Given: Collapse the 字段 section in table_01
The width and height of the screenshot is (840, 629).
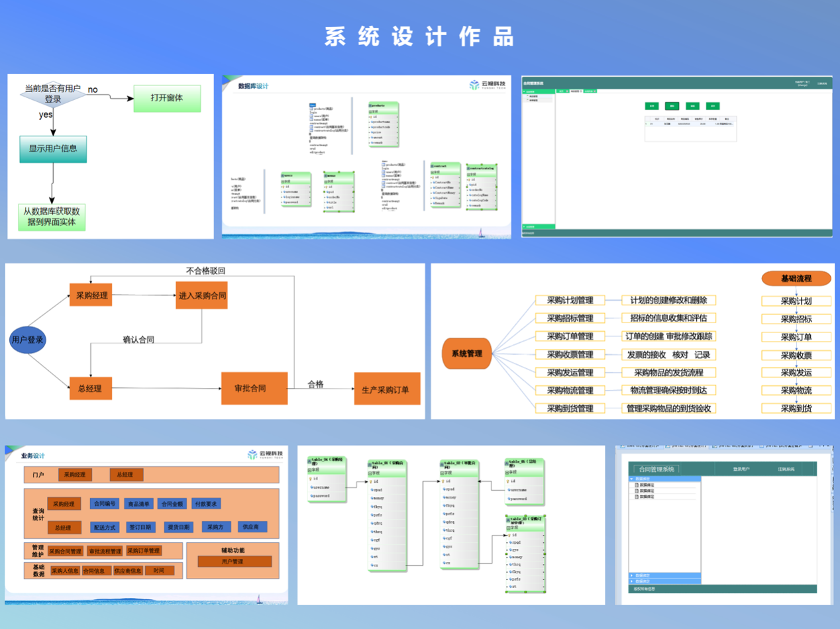Looking at the screenshot, I should click(370, 473).
